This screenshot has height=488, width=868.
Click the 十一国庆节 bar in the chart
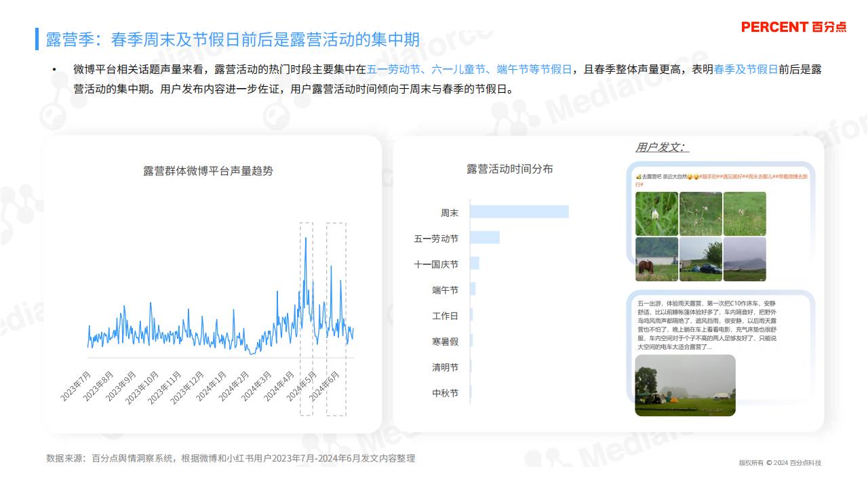pyautogui.click(x=475, y=263)
